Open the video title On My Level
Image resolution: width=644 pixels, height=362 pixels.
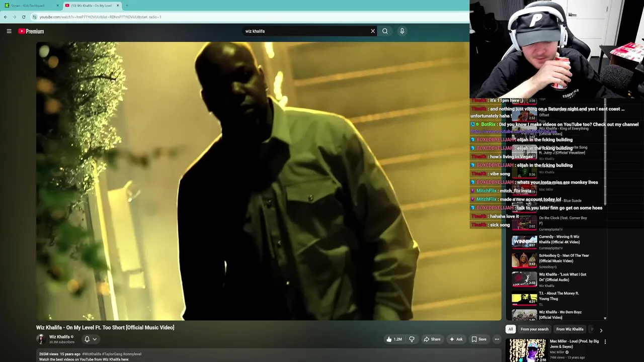[x=105, y=327]
